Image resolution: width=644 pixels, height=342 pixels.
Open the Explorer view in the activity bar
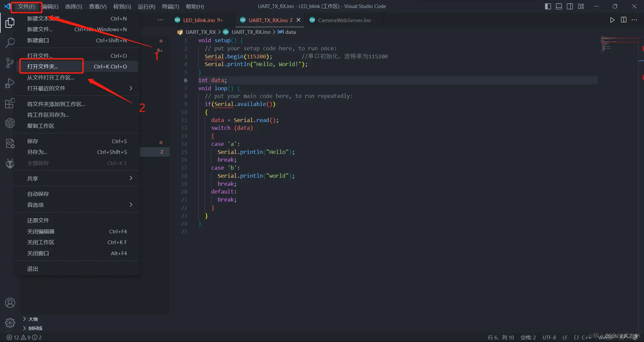point(10,23)
